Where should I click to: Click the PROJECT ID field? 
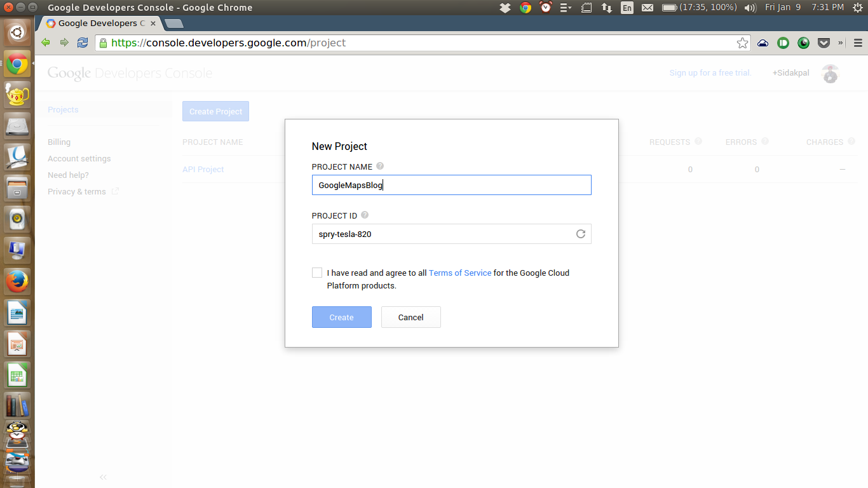pos(451,234)
